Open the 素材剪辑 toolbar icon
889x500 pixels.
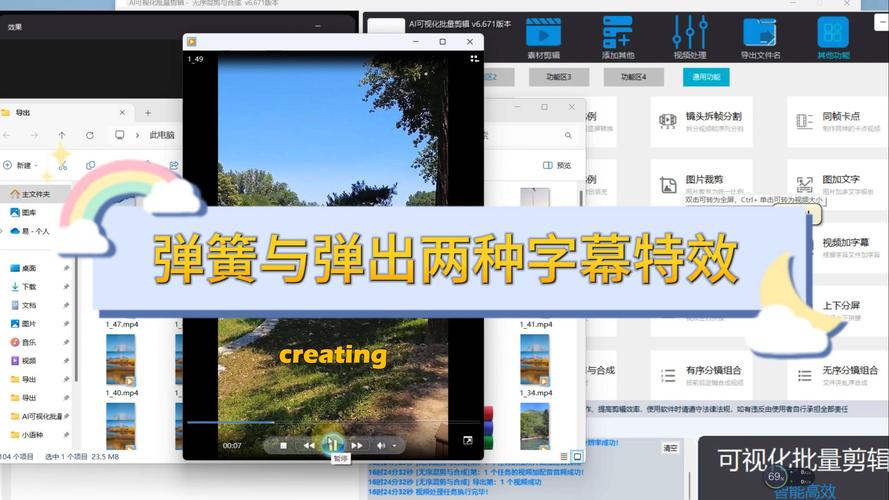(543, 33)
